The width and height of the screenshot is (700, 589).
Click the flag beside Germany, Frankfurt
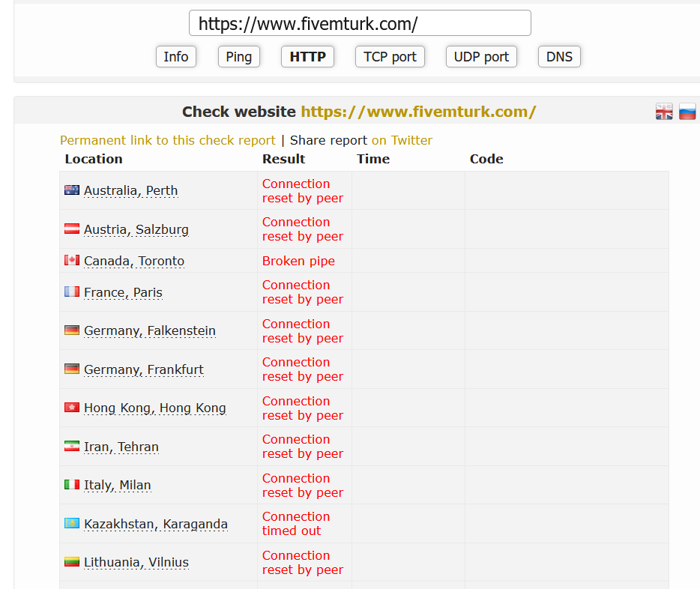(72, 369)
